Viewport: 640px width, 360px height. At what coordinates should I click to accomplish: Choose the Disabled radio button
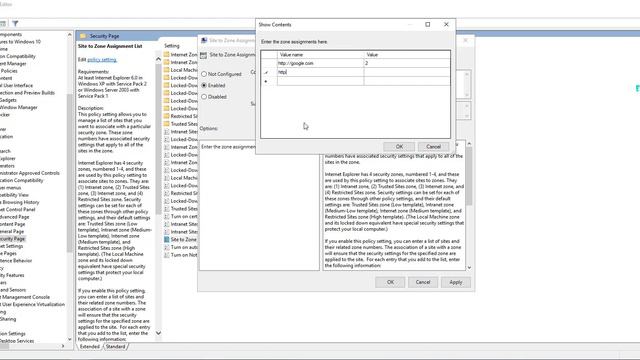[x=204, y=97]
